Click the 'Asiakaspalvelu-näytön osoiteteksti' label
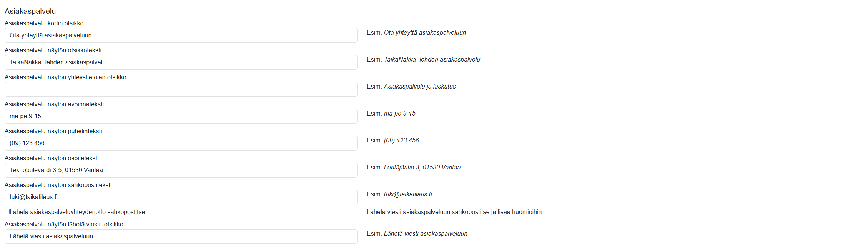This screenshot has width=868, height=248. coord(52,158)
